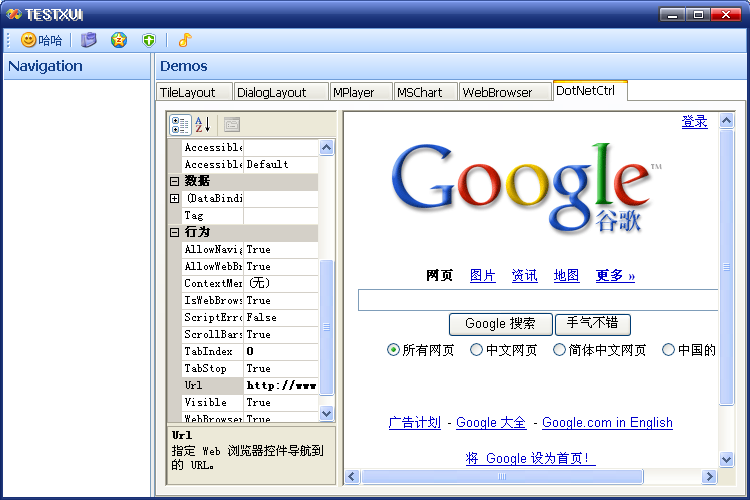Click the browser vertical scrollbar thumb
This screenshot has width=750, height=500.
[x=727, y=267]
